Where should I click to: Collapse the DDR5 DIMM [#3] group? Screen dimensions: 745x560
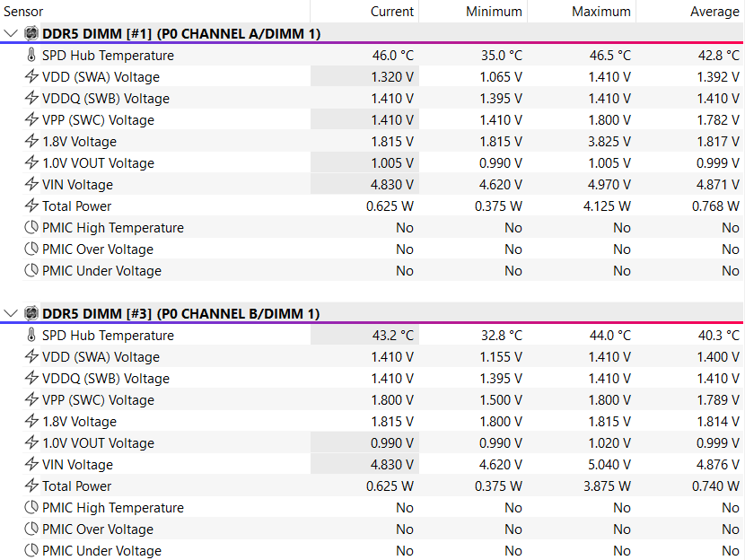point(11,313)
